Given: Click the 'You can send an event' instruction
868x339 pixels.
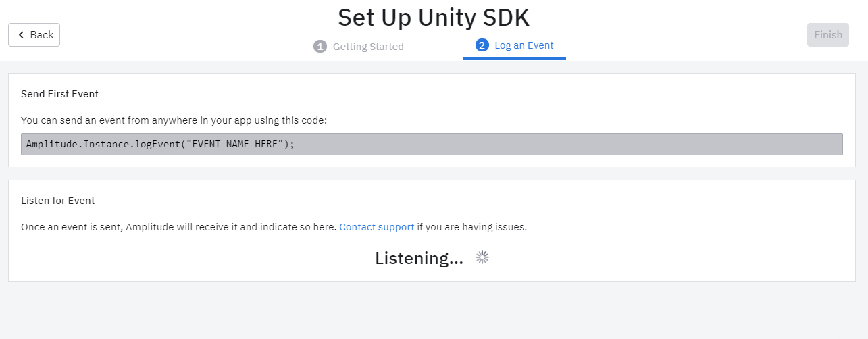Looking at the screenshot, I should pos(174,120).
